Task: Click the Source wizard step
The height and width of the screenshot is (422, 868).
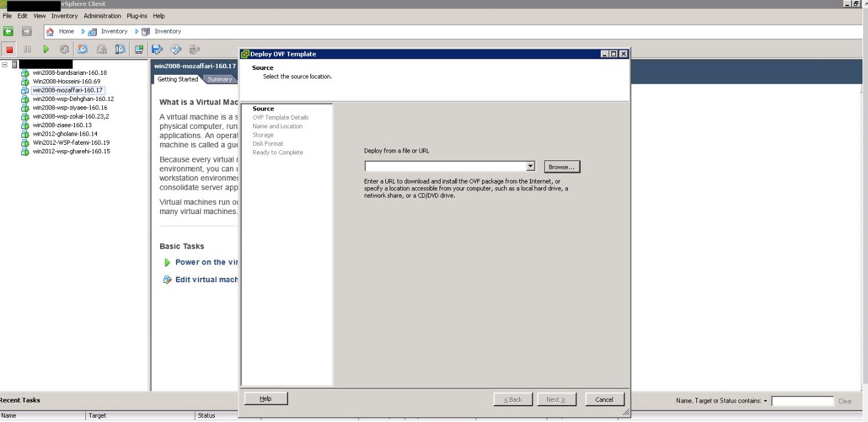Action: coord(263,109)
